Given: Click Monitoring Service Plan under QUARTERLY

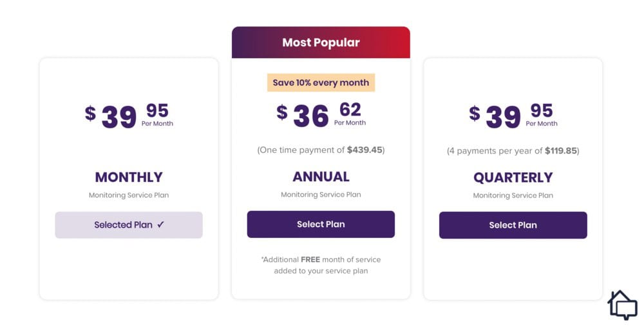Looking at the screenshot, I should pos(513,195).
